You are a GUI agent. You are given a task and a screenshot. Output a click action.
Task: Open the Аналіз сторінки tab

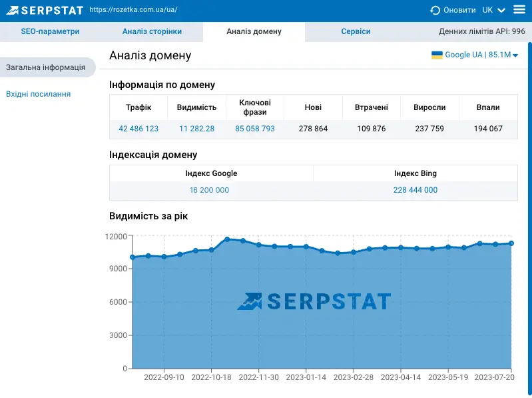pyautogui.click(x=152, y=31)
